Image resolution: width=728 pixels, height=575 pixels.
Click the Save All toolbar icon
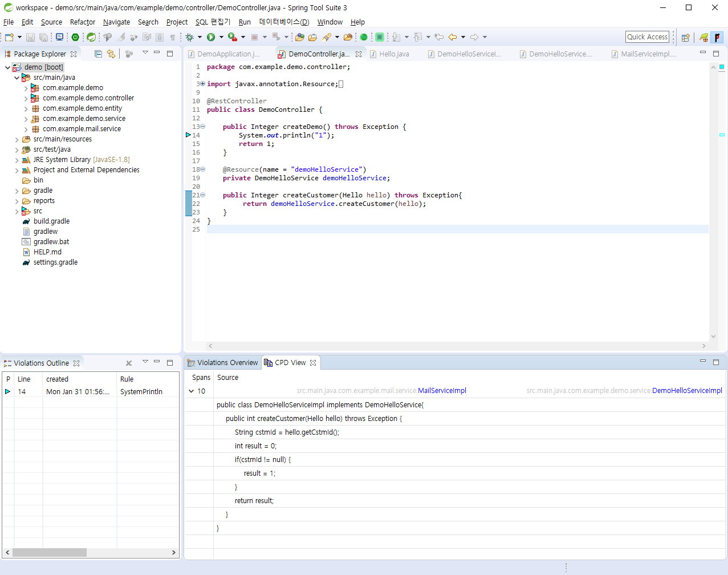(x=43, y=37)
